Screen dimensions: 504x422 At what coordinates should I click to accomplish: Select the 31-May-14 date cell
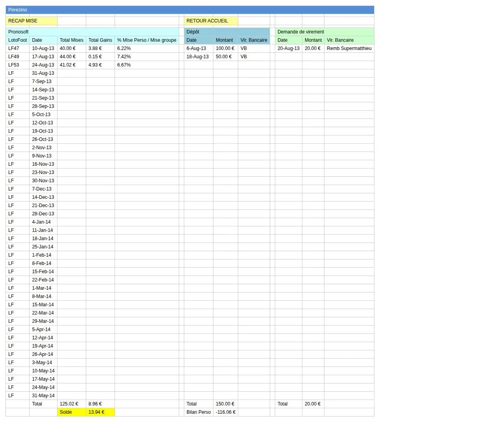(x=43, y=396)
